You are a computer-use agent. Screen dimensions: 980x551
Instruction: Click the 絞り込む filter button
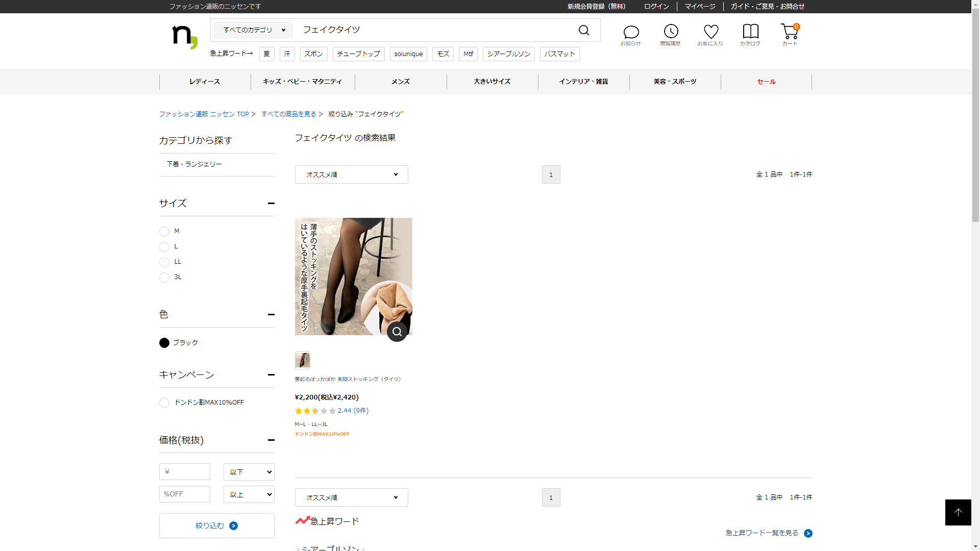coord(216,525)
